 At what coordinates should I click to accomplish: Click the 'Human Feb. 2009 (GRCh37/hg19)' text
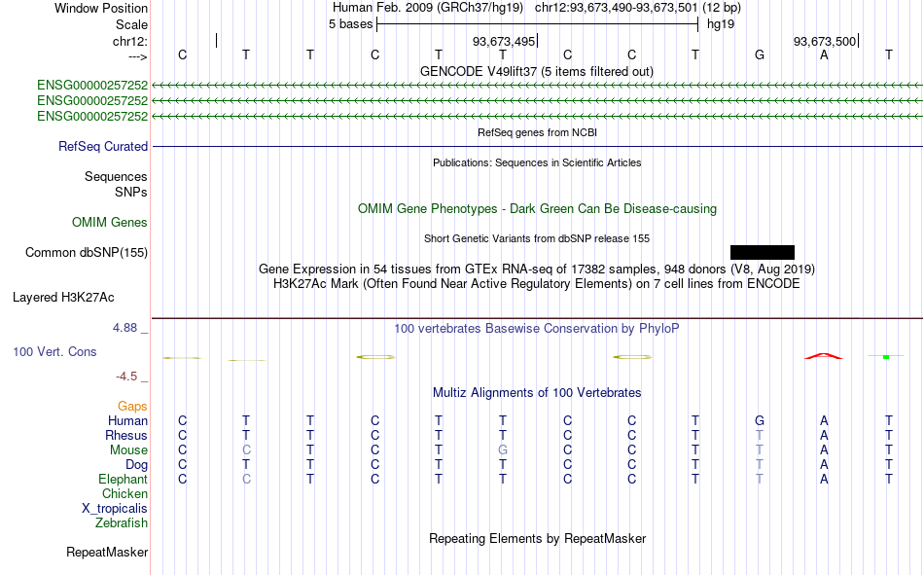[428, 8]
